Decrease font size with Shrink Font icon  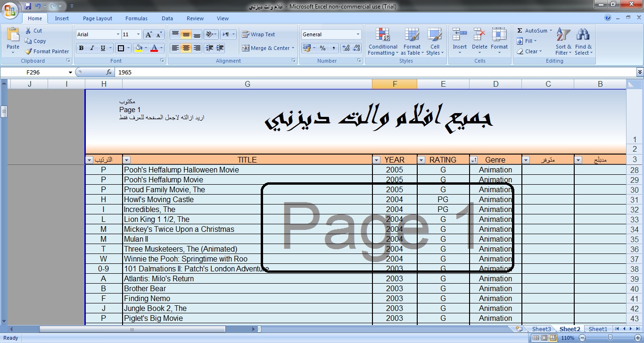click(159, 34)
